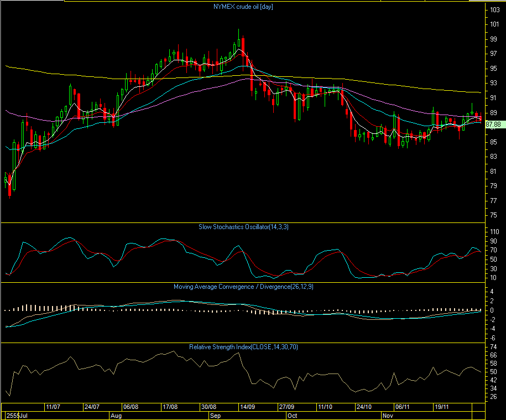Click the NYMEX crude oil [day] chart title

coord(243,7)
